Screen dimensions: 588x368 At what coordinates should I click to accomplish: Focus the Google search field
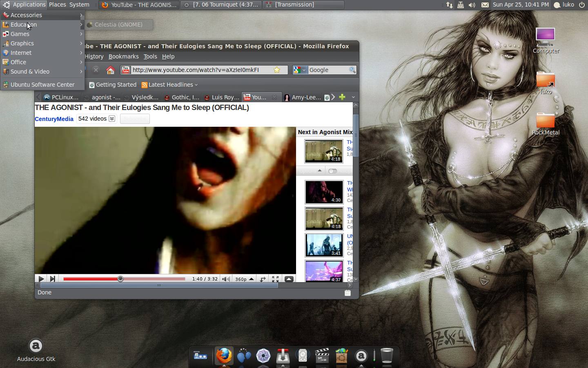[x=328, y=70]
